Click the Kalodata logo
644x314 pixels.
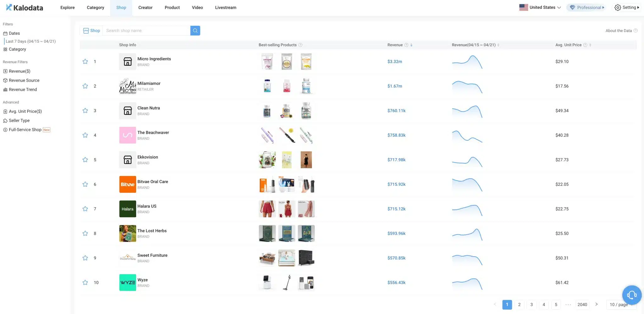point(25,8)
